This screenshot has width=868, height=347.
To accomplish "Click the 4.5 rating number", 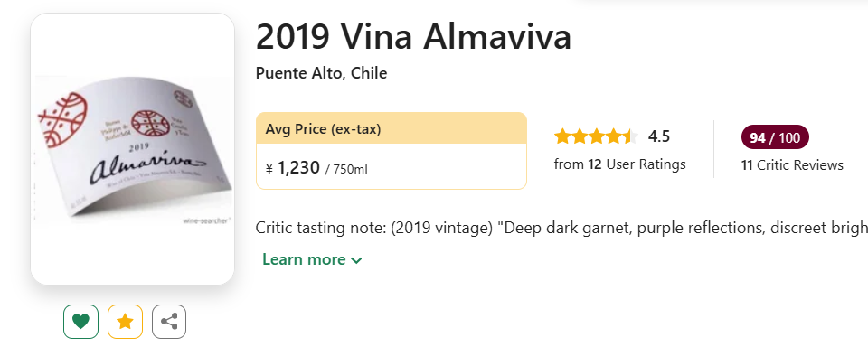I will pyautogui.click(x=659, y=136).
